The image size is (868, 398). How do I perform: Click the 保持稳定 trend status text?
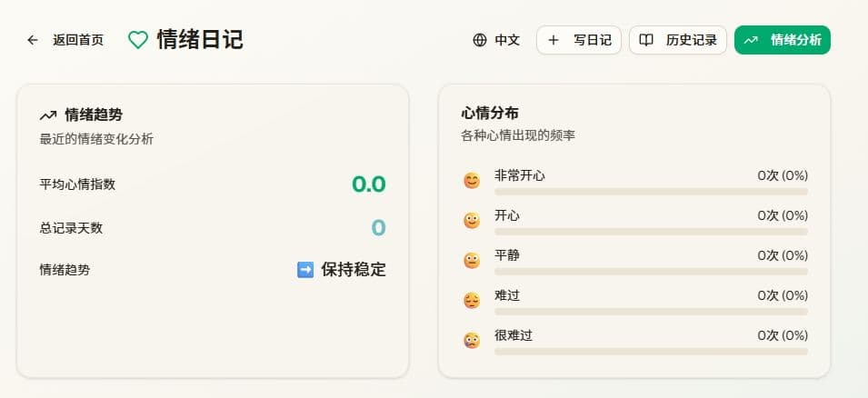(354, 270)
